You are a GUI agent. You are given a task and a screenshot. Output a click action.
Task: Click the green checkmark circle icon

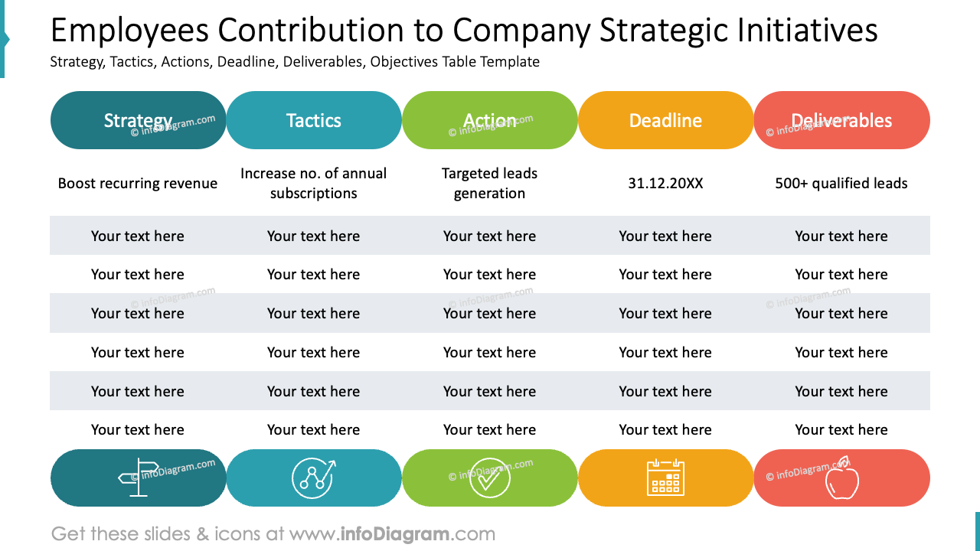490,478
